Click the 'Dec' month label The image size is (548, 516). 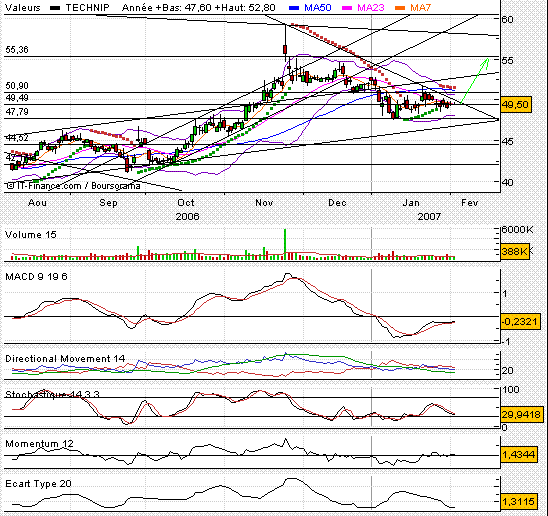[x=337, y=203]
